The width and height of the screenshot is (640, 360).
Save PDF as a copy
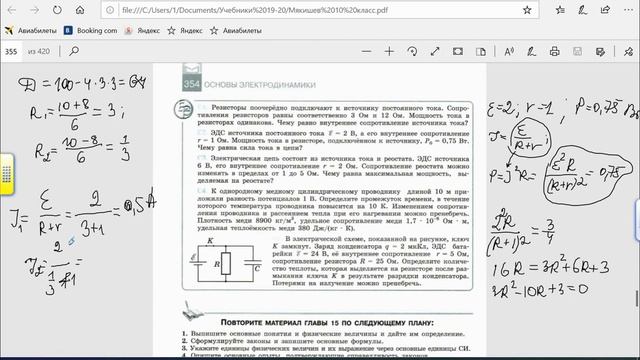pos(600,51)
